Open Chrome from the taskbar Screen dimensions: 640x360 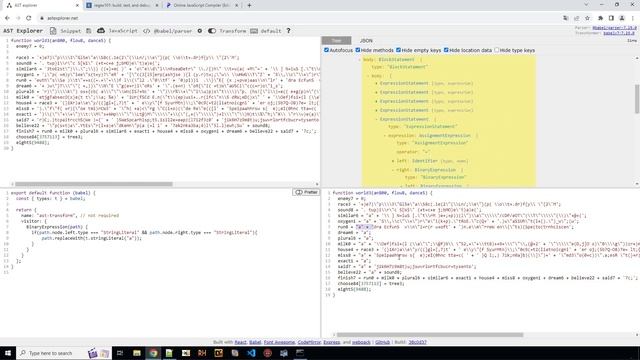click(153, 353)
